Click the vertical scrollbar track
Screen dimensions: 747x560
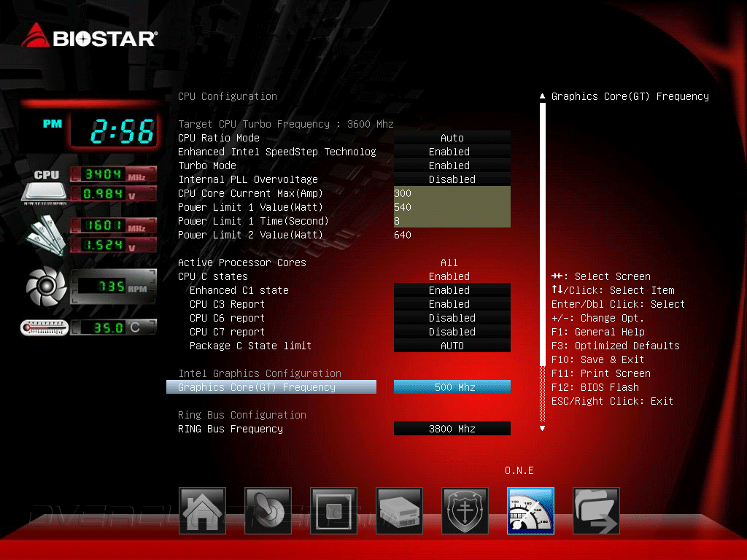tap(542, 262)
